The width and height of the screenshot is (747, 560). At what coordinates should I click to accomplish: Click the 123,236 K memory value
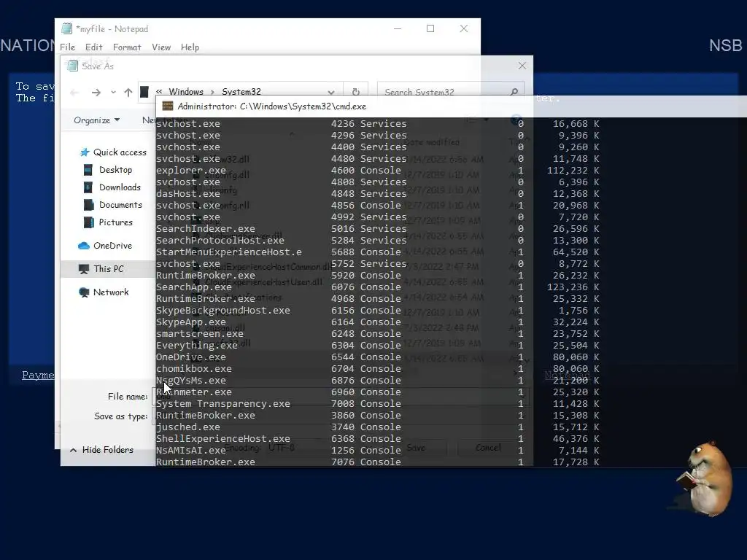(573, 287)
